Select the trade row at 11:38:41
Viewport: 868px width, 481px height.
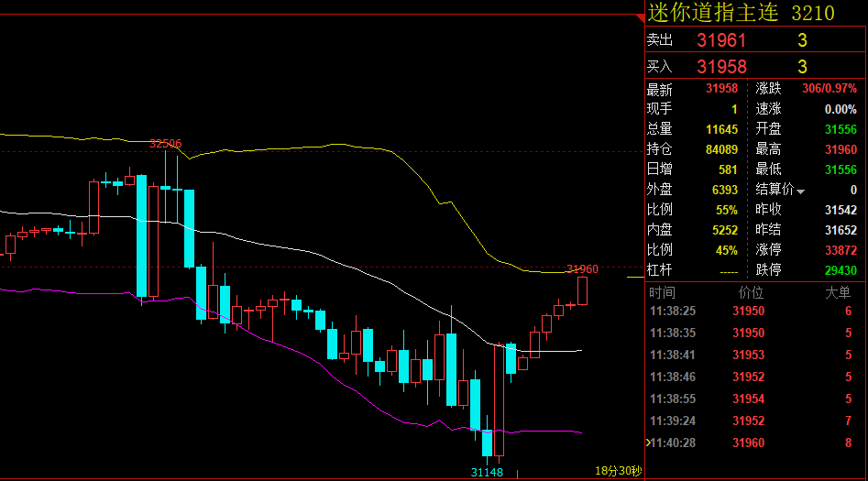755,355
